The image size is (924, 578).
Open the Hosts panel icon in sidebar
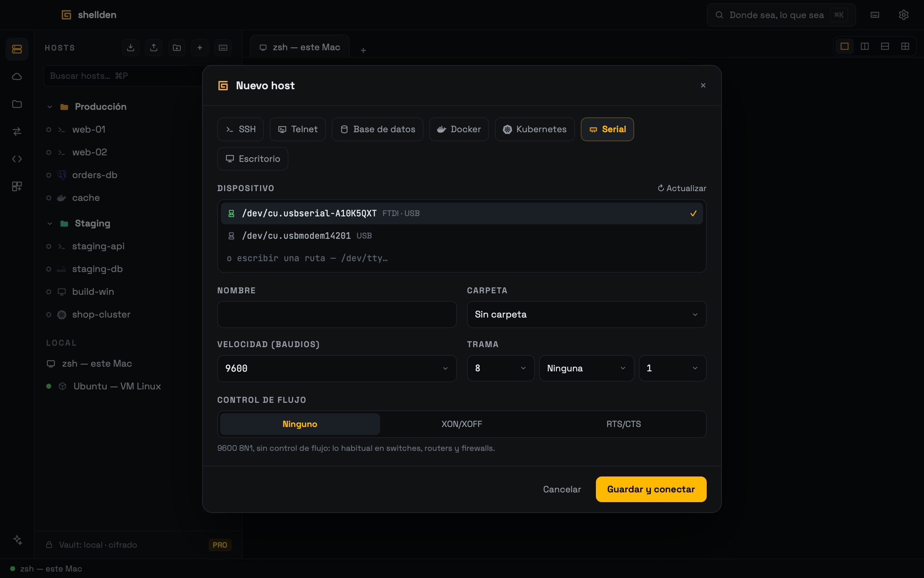coord(17,49)
